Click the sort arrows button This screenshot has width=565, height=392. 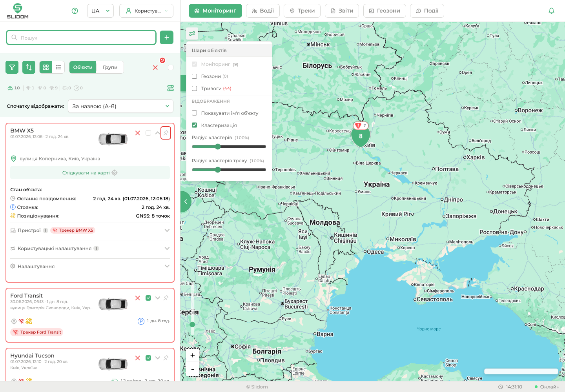29,67
